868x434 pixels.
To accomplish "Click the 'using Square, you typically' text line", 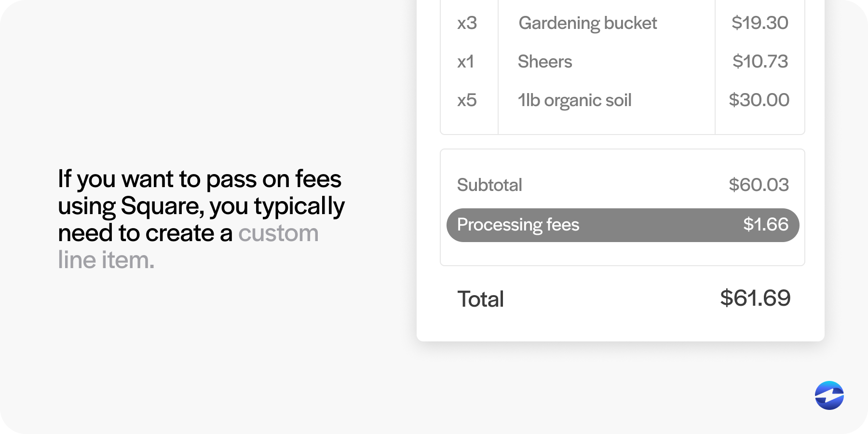I will click(x=201, y=207).
